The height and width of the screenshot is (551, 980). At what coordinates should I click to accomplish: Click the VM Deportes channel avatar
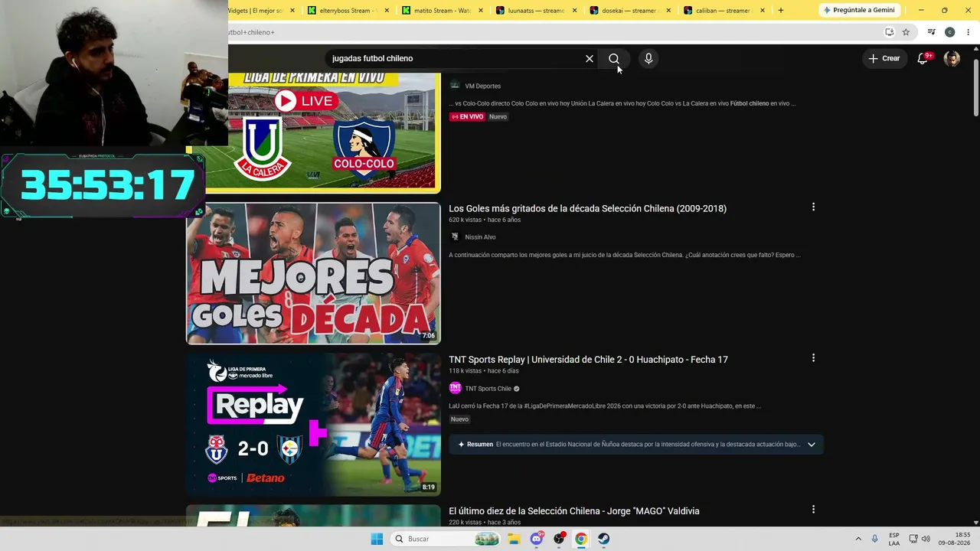coord(455,86)
